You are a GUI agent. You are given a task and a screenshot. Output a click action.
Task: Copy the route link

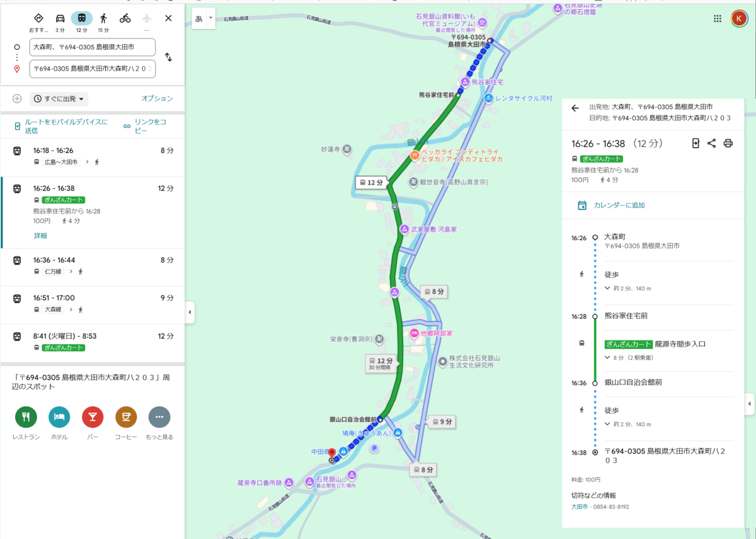(145, 126)
